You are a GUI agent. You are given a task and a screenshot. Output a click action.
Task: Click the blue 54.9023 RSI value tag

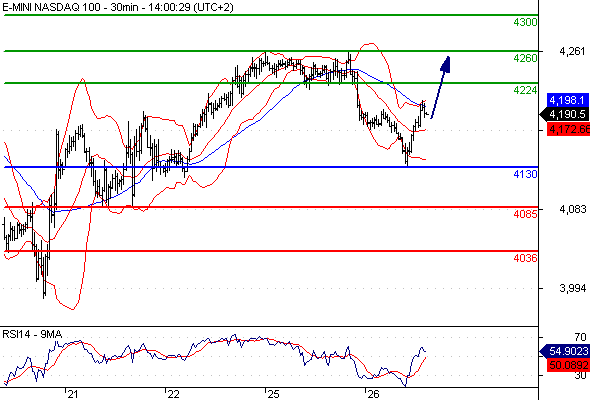(564, 351)
